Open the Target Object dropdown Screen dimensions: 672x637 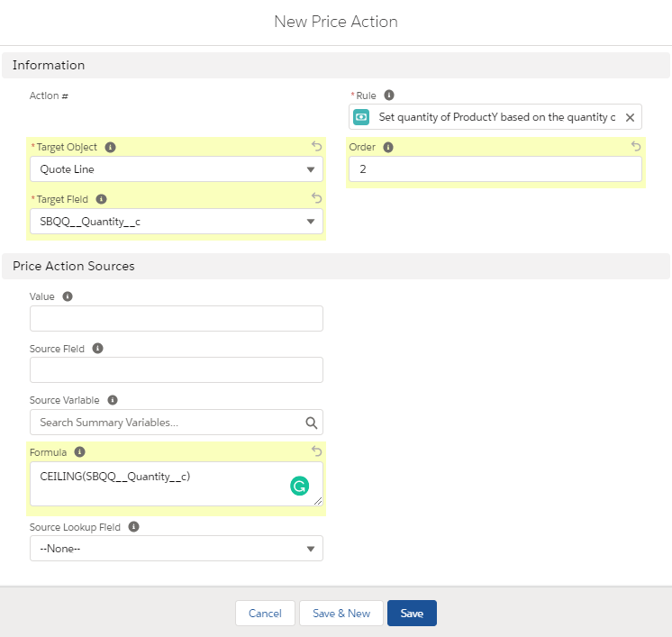click(x=177, y=169)
